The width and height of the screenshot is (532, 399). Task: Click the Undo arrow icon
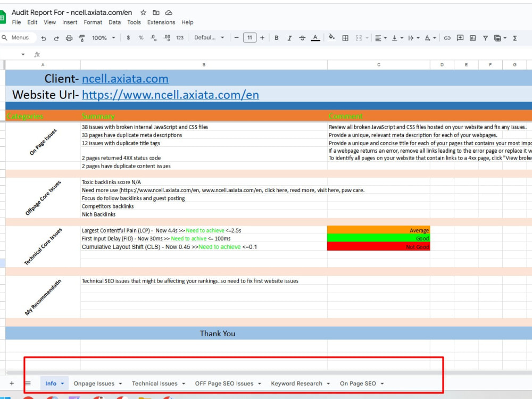(x=44, y=38)
